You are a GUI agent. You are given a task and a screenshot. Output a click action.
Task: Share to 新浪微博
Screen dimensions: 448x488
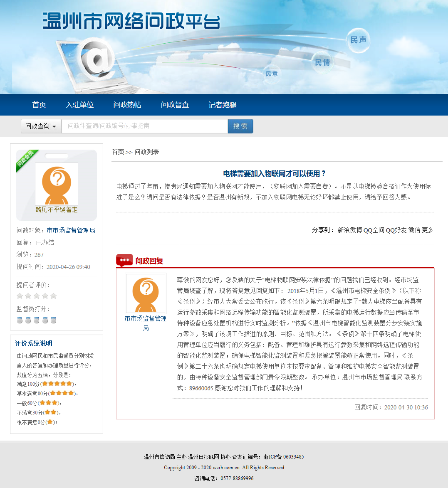coord(349,230)
